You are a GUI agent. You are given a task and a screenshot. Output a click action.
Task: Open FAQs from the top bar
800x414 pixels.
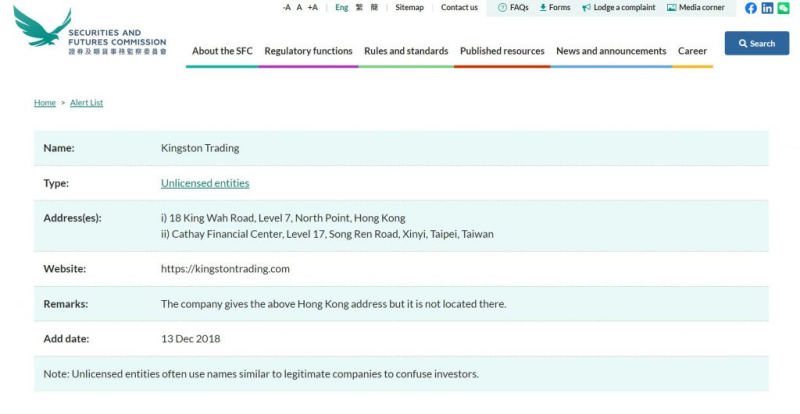pos(513,8)
